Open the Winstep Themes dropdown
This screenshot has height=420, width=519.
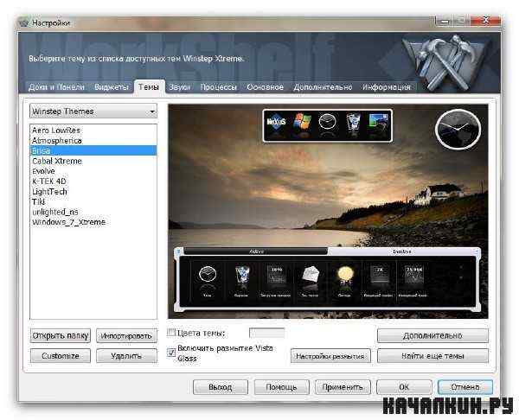coord(93,111)
